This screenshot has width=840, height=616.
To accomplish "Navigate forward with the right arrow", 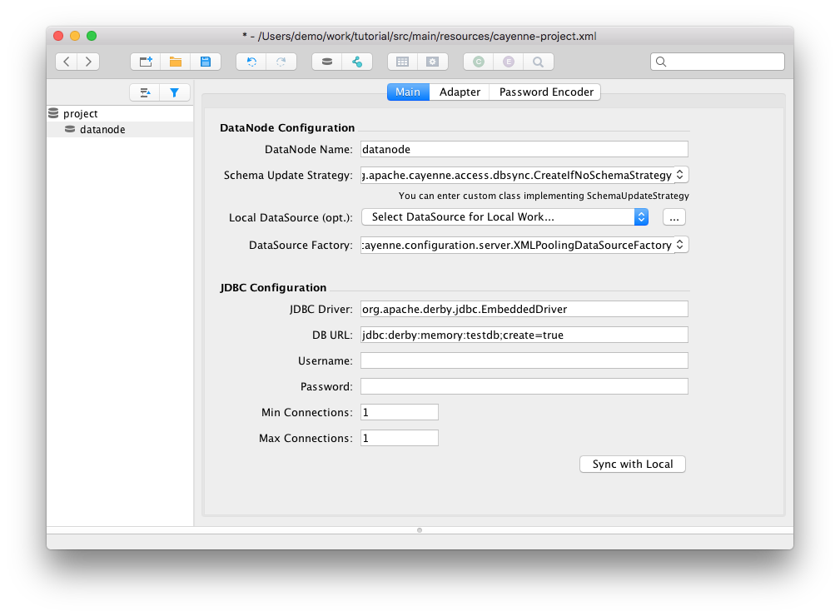I will point(87,62).
